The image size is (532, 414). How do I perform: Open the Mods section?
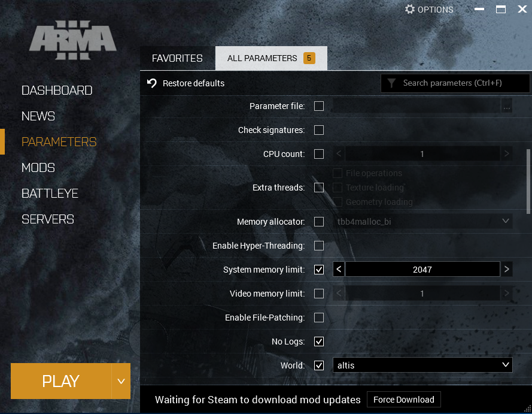[38, 168]
